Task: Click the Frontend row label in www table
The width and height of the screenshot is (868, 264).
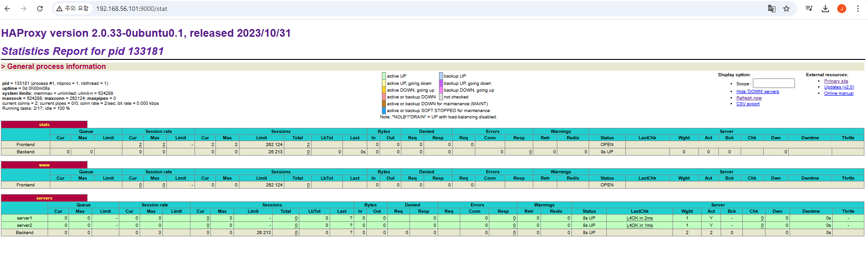Action: (25, 185)
